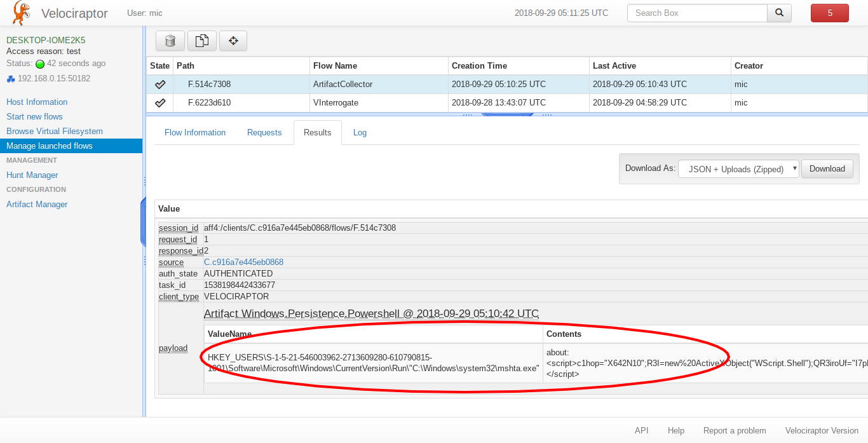Click the task_id value 1538198442433677
868x443 pixels.
pyautogui.click(x=240, y=285)
